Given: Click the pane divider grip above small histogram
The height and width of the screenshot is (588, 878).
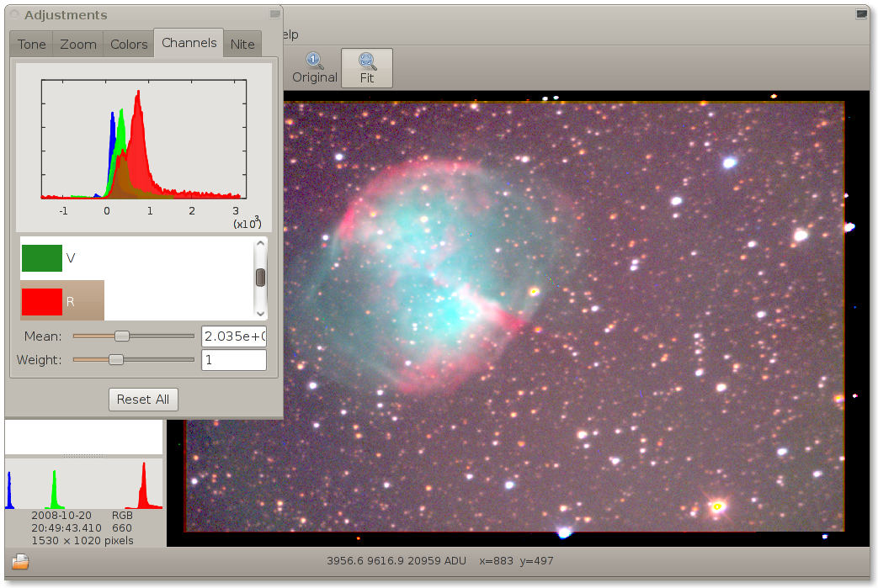Looking at the screenshot, I should point(83,456).
